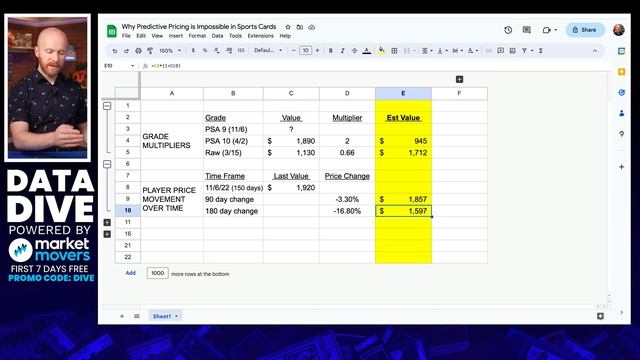This screenshot has width=640, height=360.
Task: Click the 1000 rows input field
Action: tap(158, 273)
